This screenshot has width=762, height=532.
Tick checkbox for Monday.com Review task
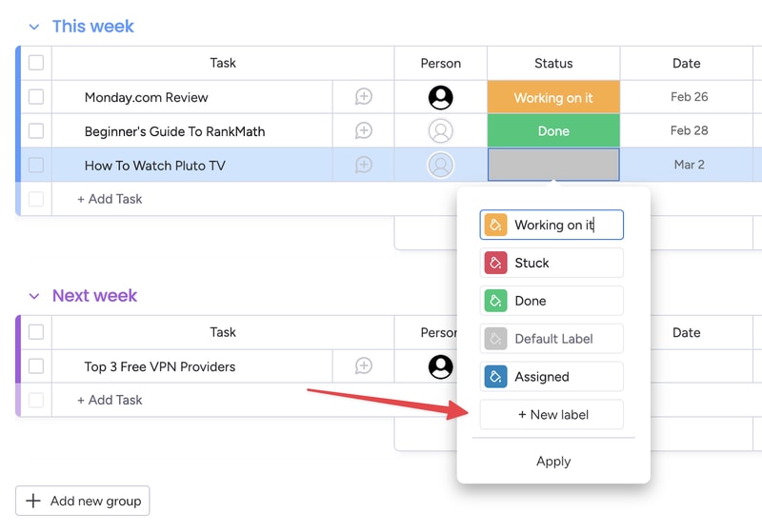36,96
